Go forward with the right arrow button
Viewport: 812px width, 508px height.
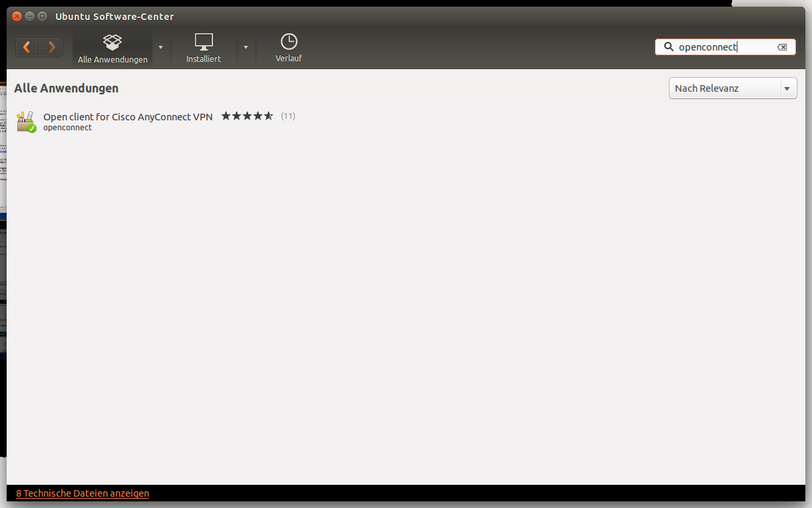pyautogui.click(x=51, y=47)
